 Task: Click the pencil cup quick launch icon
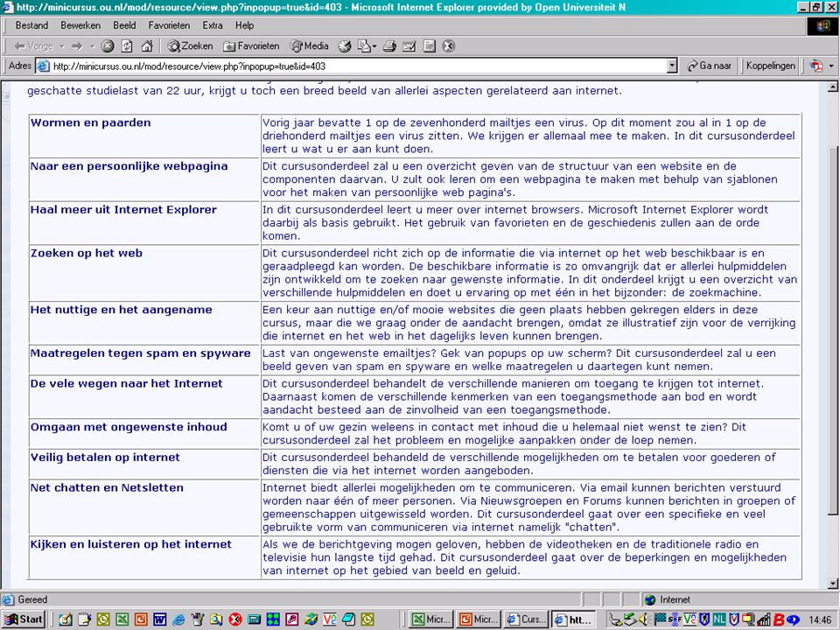[198, 619]
